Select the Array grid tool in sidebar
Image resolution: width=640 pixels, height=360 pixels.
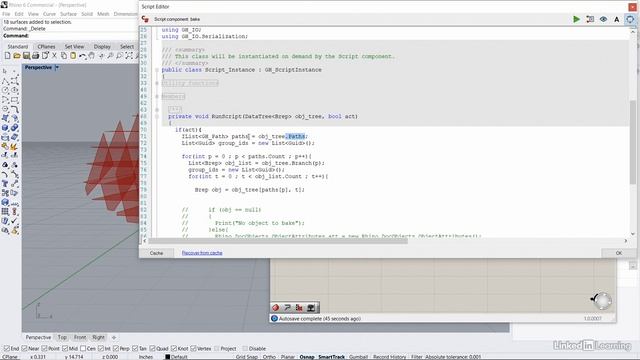[x=5, y=211]
